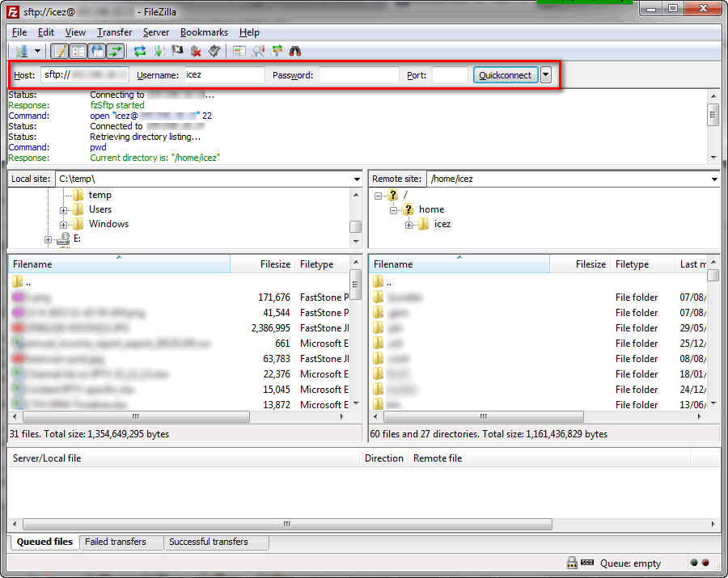Select the local file sized 2,386,995

tap(180, 328)
